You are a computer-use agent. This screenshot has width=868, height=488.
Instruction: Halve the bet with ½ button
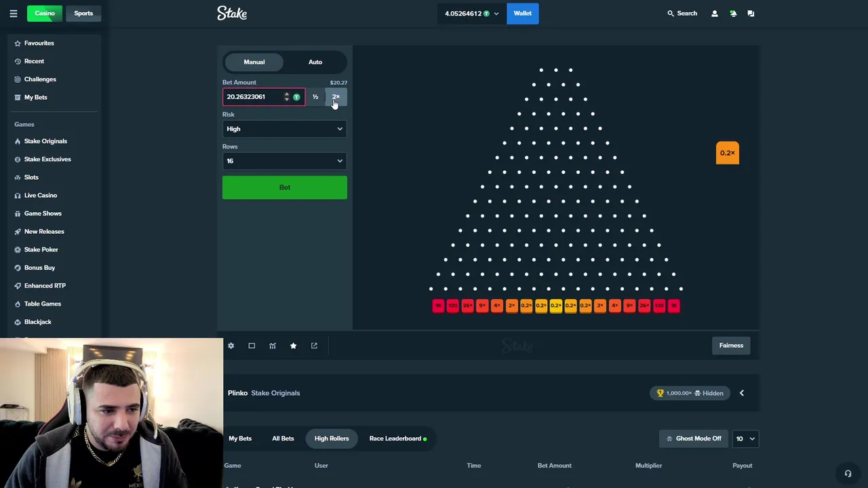point(315,97)
